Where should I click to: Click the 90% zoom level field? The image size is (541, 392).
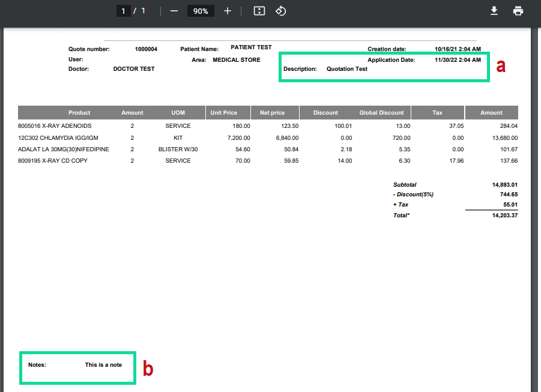coord(201,11)
